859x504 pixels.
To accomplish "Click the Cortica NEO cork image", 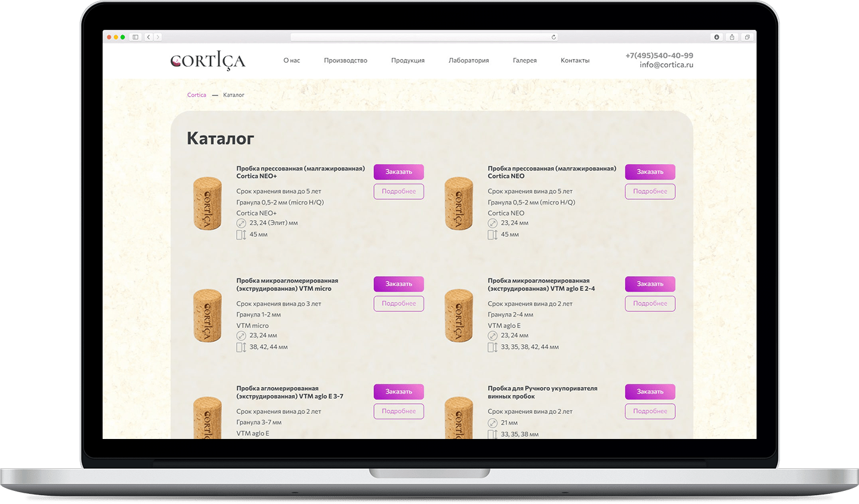I will point(459,203).
